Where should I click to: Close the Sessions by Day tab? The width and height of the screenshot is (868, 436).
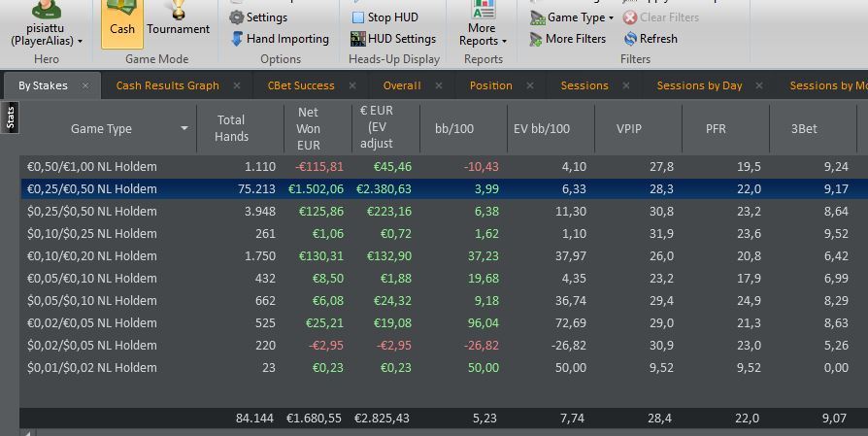coord(759,85)
